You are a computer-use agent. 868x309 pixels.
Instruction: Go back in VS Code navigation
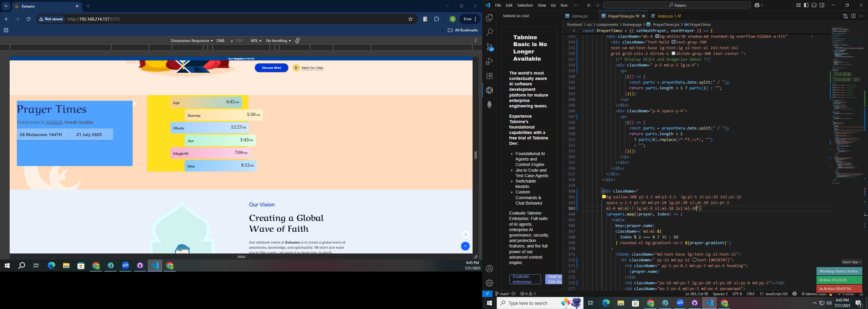pos(589,5)
